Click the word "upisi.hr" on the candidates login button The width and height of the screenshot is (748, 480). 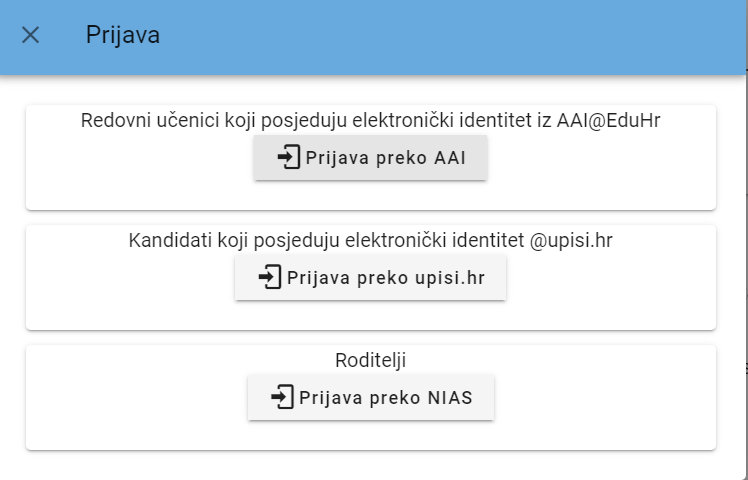tap(449, 278)
